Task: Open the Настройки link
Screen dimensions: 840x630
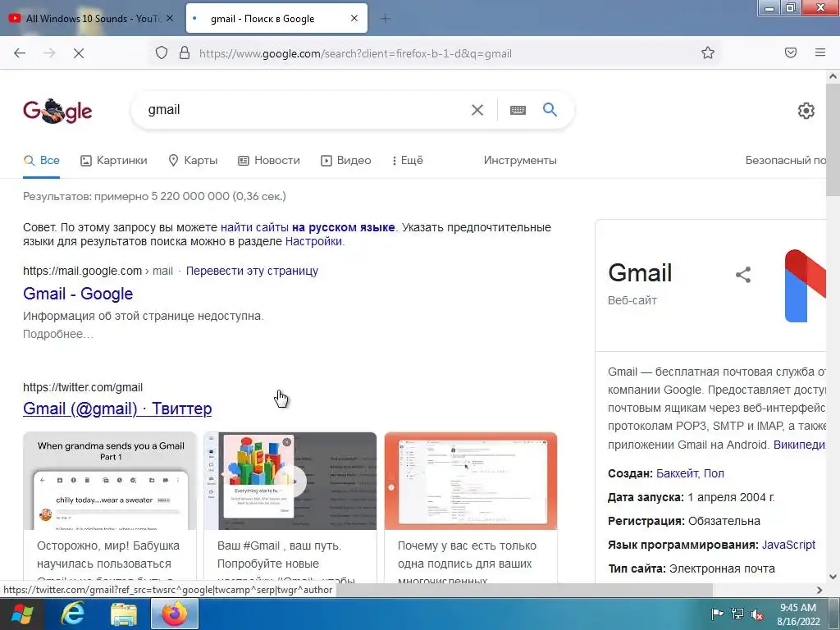Action: pyautogui.click(x=313, y=241)
